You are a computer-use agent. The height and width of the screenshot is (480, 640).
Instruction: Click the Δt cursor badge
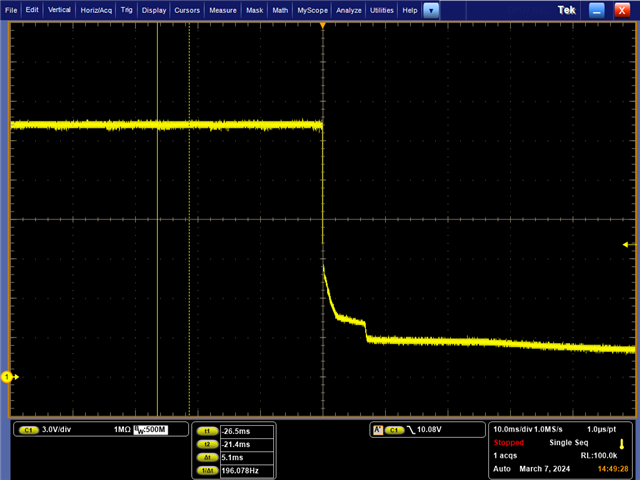point(207,457)
